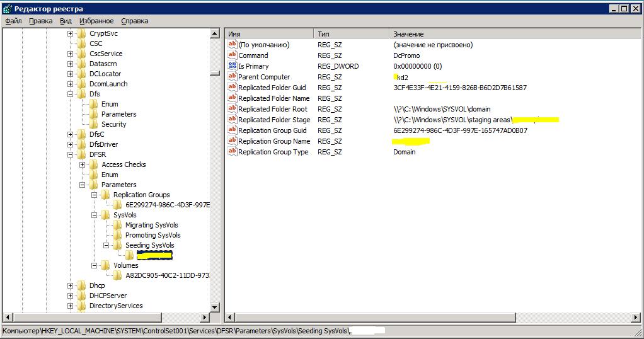Click the Migrating SysVols folder icon
This screenshot has width=644, height=339.
point(117,225)
